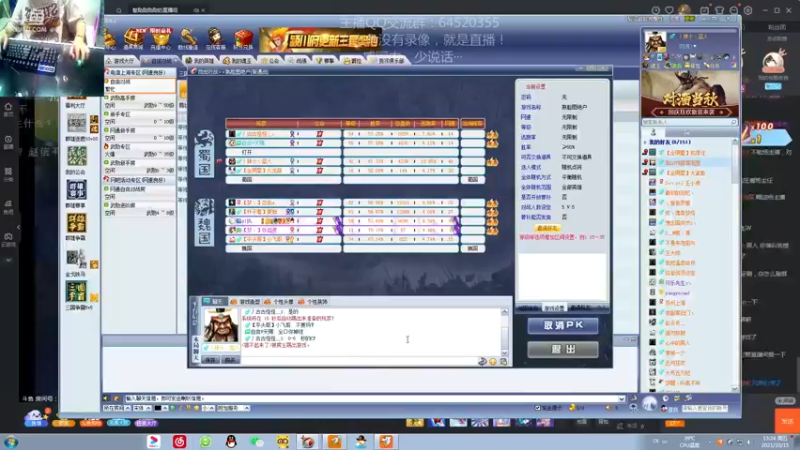Open the WeChat taskbar icon
800x450 pixels.
tap(257, 442)
